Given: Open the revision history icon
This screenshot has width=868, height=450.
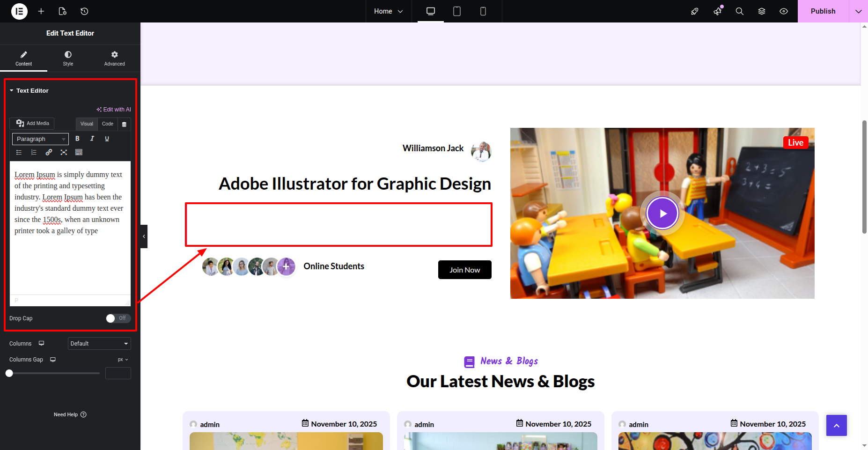Looking at the screenshot, I should [84, 11].
